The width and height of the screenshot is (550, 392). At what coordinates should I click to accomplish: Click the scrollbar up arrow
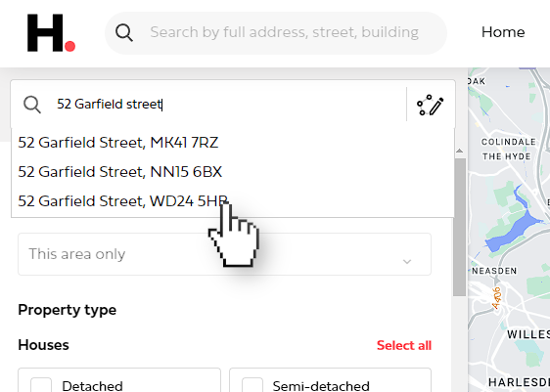tap(459, 151)
